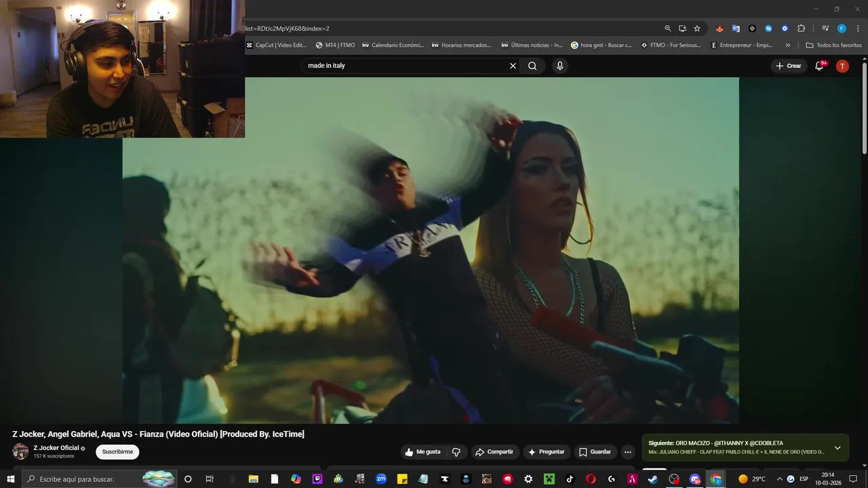Viewport: 868px width, 488px height.
Task: Dislike the video with thumbs down
Action: 456,452
